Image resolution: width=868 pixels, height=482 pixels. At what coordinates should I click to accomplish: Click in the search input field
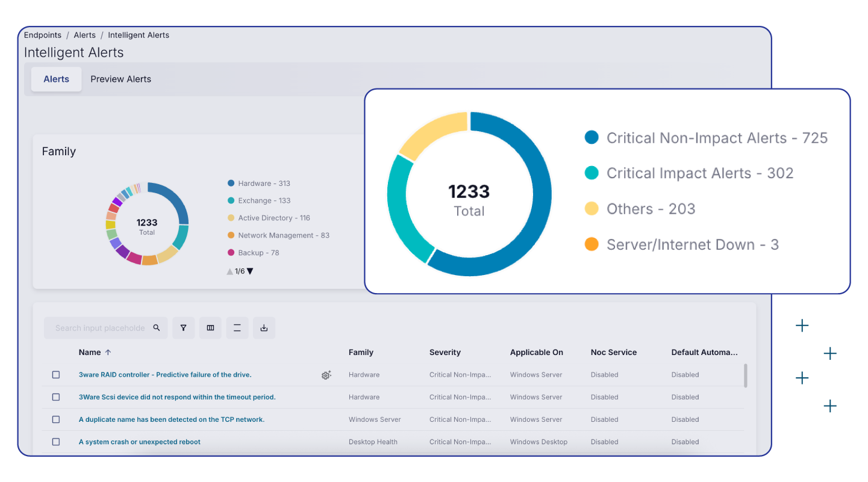coord(99,328)
